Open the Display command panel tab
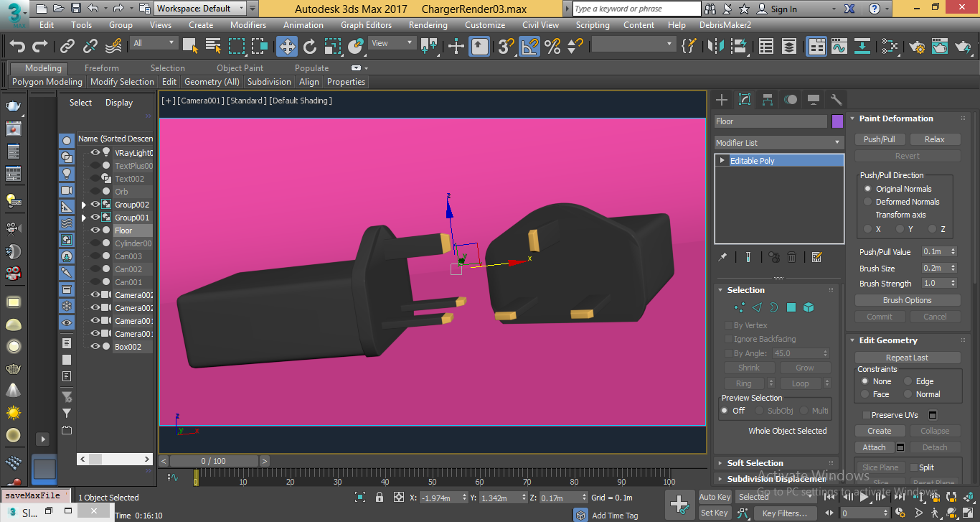Screen dimensions: 980x522 [814, 100]
